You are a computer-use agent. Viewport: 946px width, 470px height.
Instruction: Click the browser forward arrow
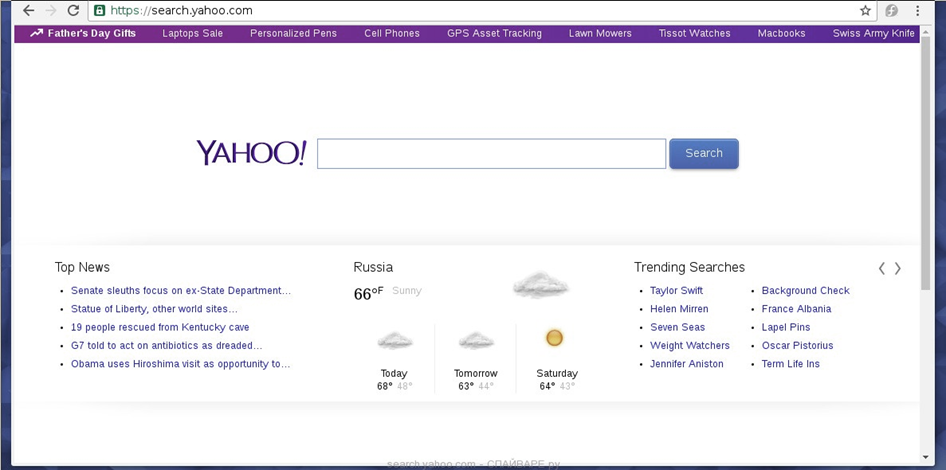tap(51, 10)
